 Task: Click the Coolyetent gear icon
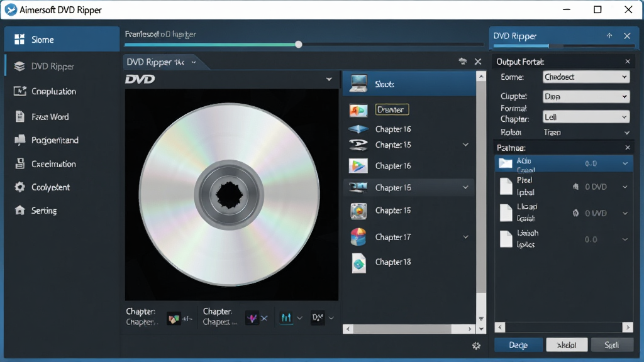tap(19, 187)
